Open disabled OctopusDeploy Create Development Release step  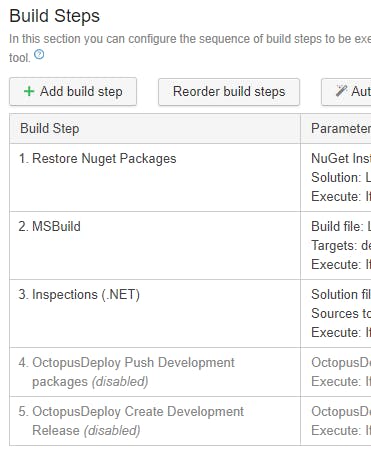click(x=131, y=421)
